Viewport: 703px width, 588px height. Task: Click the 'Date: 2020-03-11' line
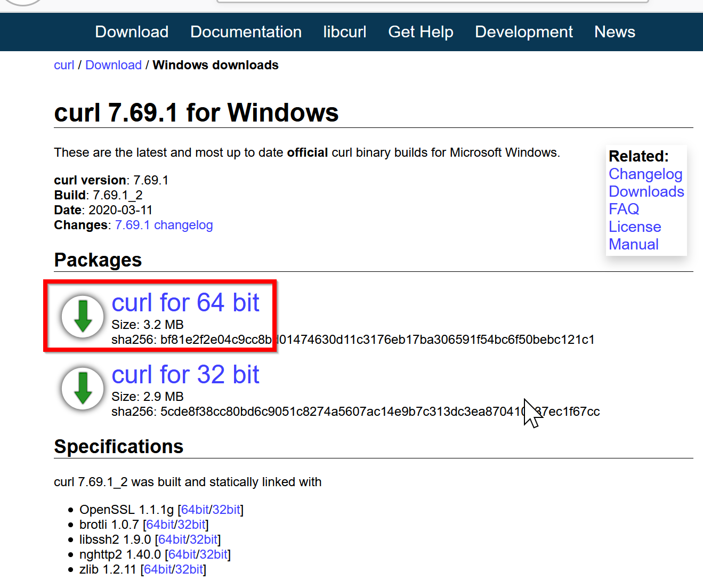(103, 210)
